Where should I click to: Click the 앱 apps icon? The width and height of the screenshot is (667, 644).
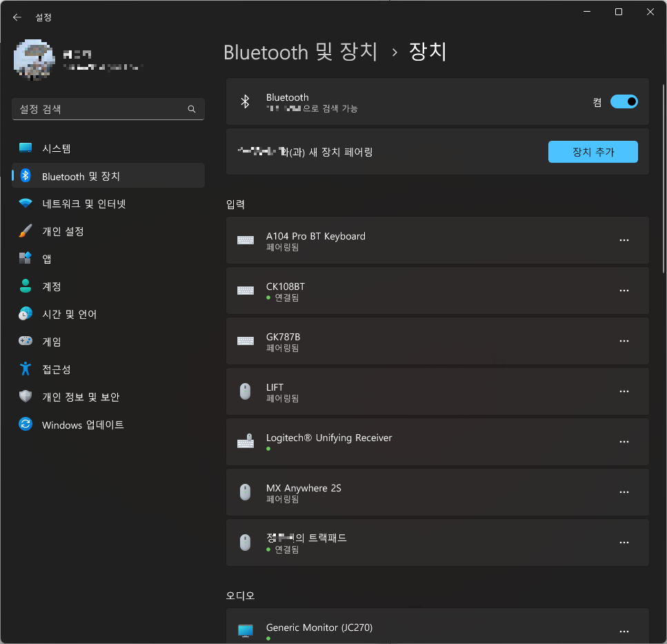click(26, 258)
